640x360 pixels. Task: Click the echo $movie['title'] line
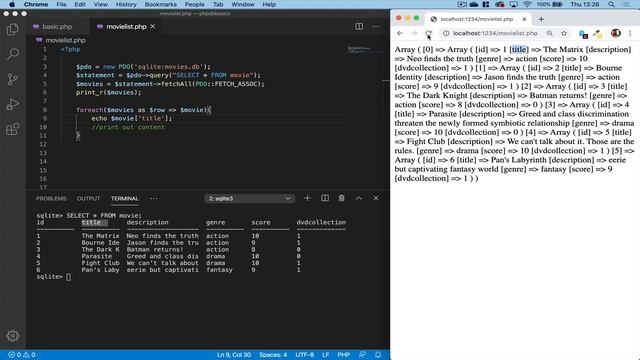131,118
